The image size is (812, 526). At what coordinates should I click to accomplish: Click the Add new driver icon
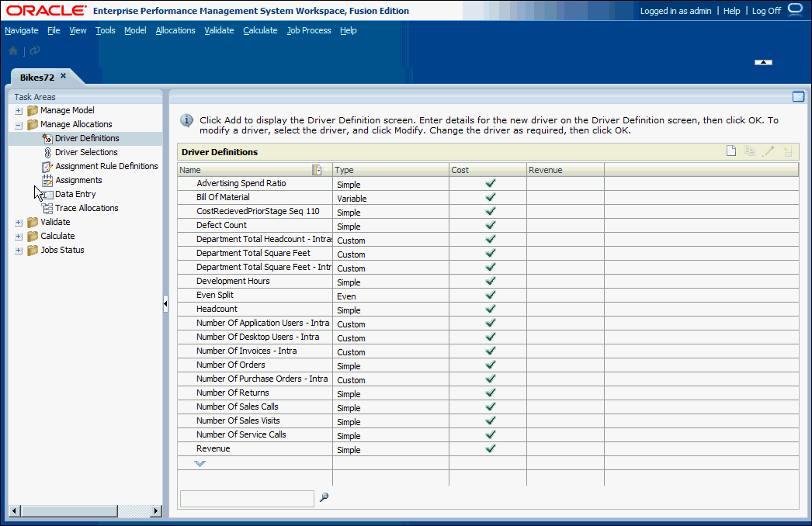[x=730, y=151]
